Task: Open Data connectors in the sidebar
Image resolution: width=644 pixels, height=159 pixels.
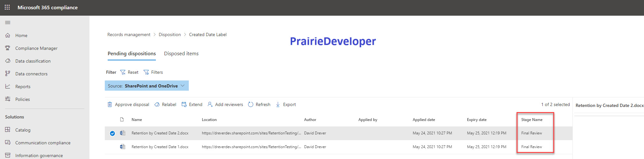Action: (31, 74)
